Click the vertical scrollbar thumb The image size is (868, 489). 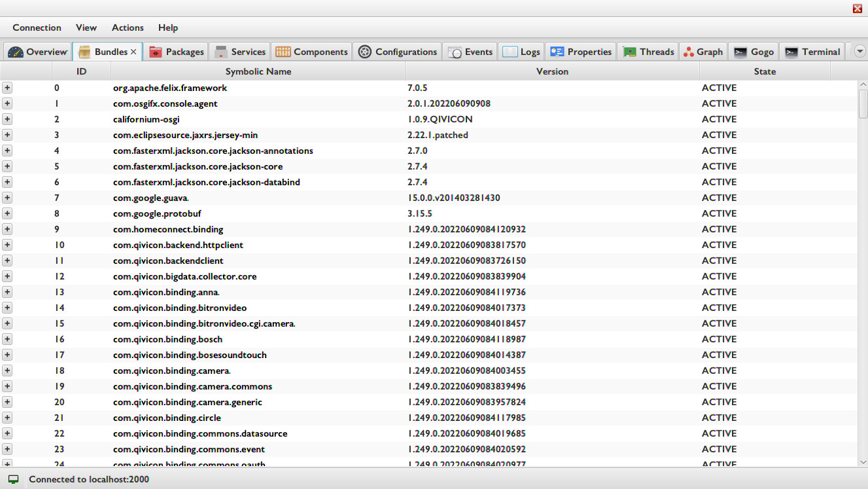[863, 103]
